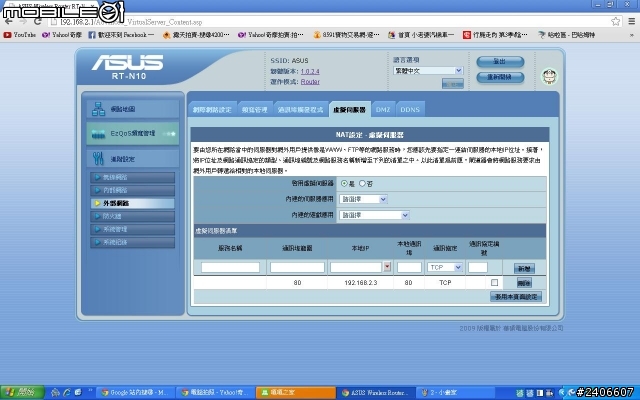Viewport: 640px width, 400px height.
Task: Open the TCP protocol dropdown
Action: pos(445,267)
